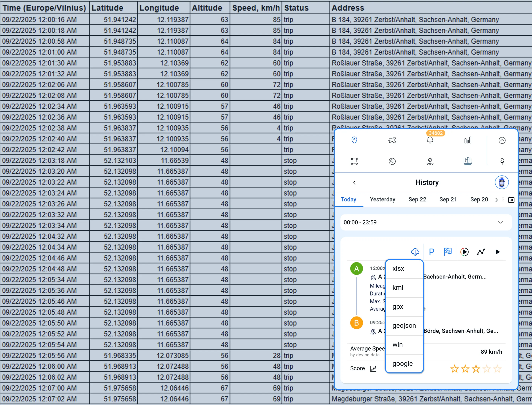Open the maintenance wrench icon
532x405 pixels.
[392, 161]
